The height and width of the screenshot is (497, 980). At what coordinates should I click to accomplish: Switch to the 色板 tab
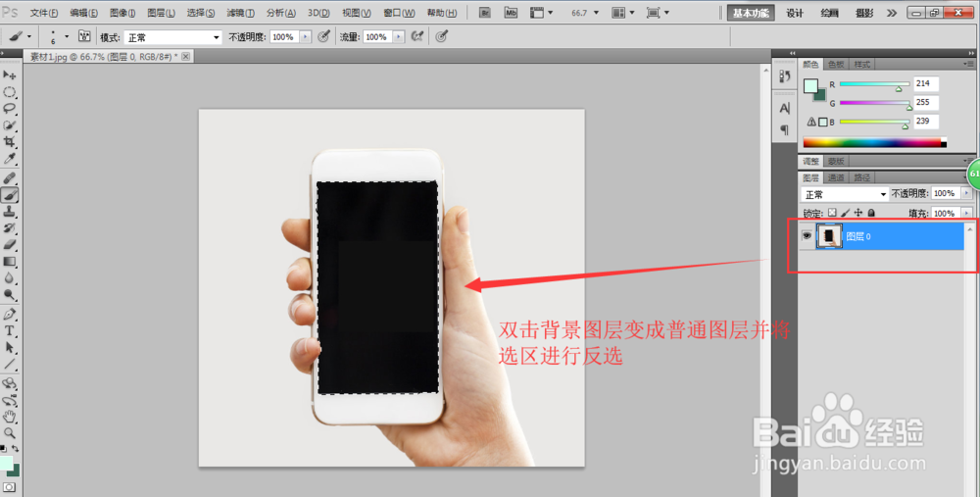(x=836, y=65)
